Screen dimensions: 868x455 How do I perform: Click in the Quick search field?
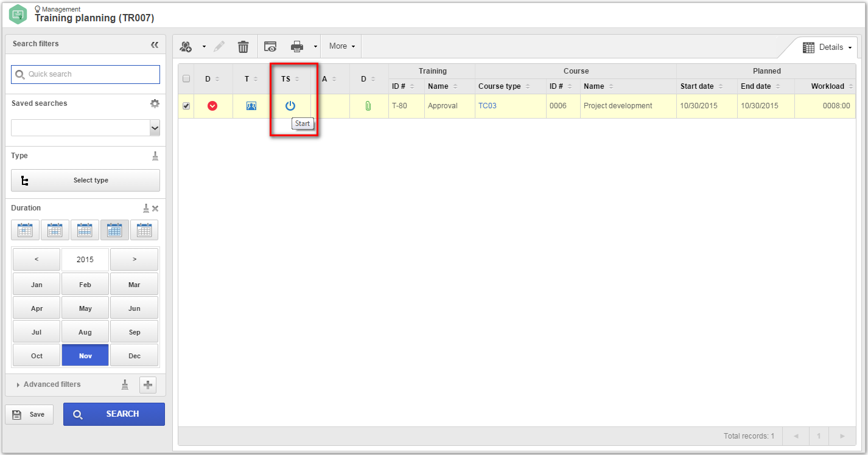tap(86, 74)
